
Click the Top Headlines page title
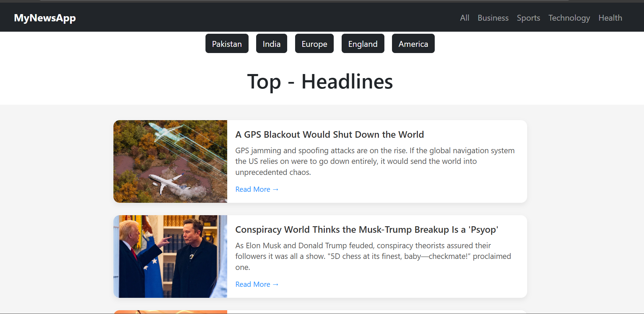(320, 82)
